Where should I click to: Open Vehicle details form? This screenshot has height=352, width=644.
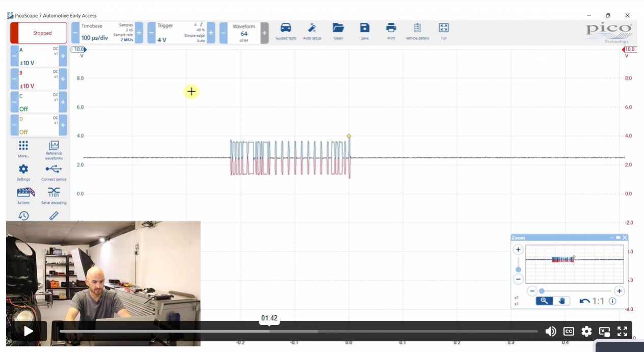pos(417,32)
